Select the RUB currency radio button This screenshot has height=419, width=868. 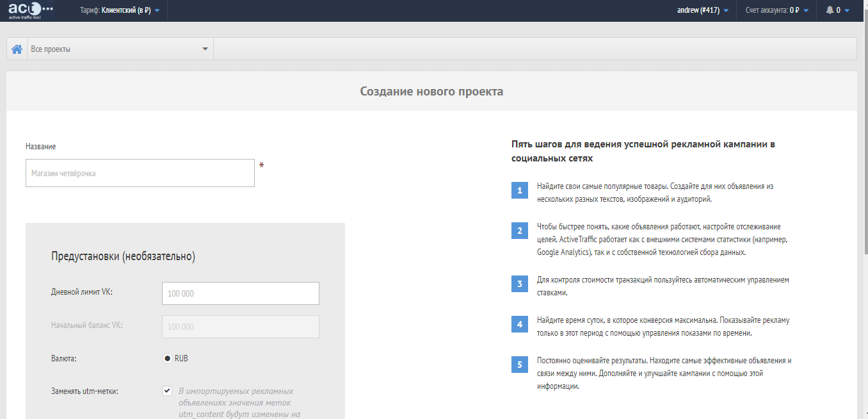[167, 359]
